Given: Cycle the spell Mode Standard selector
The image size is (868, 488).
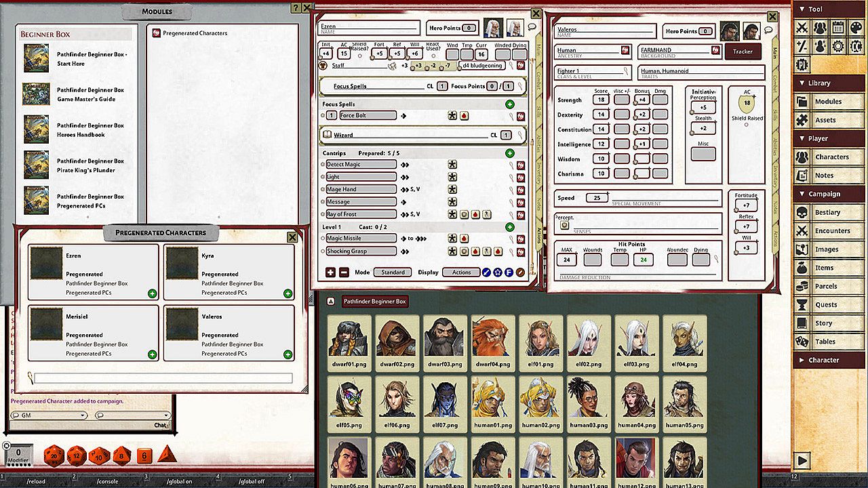Looking at the screenshot, I should [393, 272].
